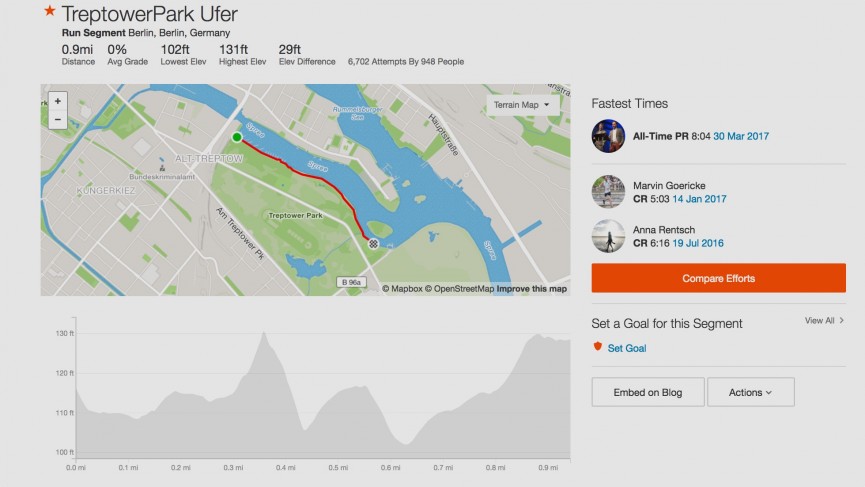865x487 pixels.
Task: Expand the Actions dropdown menu
Action: click(x=750, y=393)
